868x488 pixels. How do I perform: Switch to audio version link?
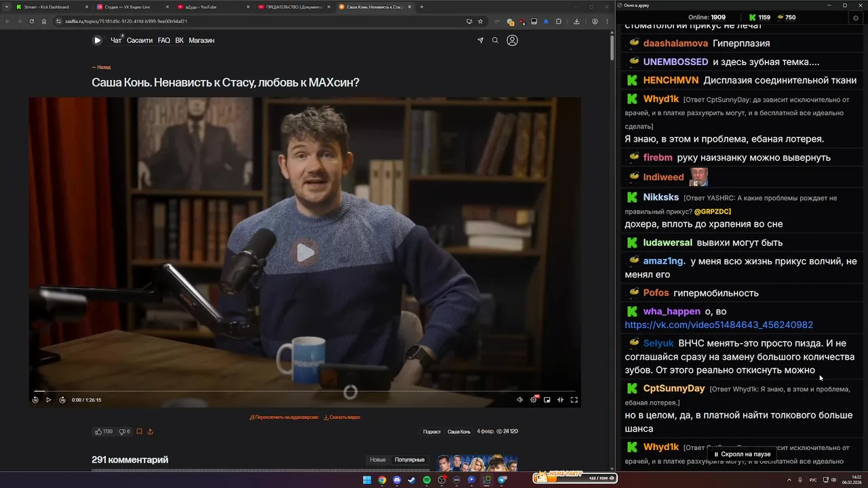[283, 418]
